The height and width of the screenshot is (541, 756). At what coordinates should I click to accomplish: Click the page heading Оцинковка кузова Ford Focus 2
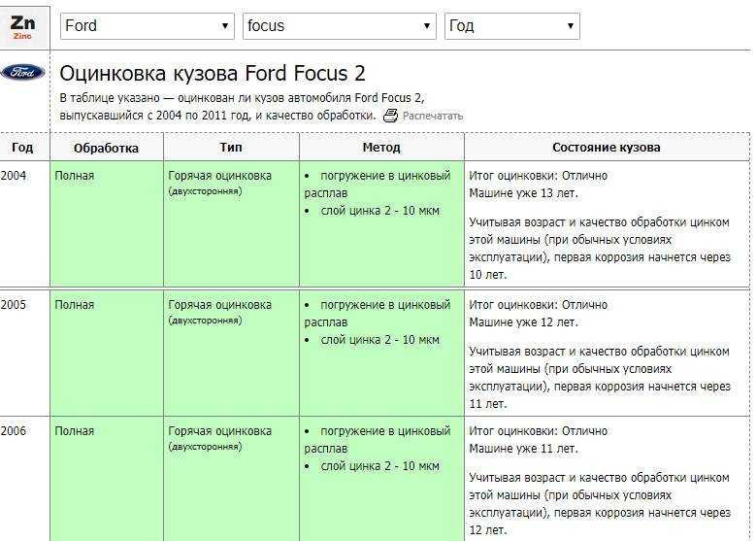[213, 74]
